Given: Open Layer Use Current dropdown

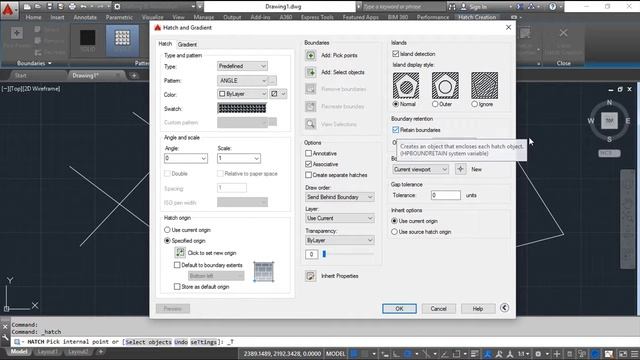Looking at the screenshot, I should pyautogui.click(x=340, y=218).
